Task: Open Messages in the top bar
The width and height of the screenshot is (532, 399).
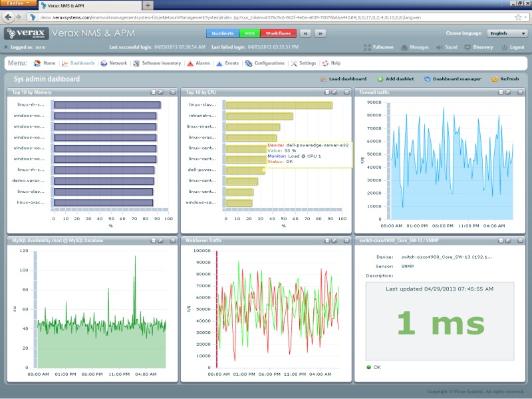Action: [x=415, y=47]
